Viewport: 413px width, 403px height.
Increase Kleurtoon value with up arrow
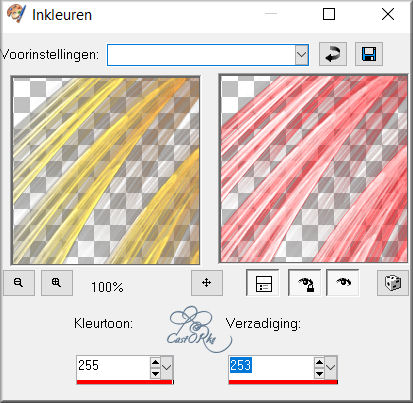coord(155,362)
